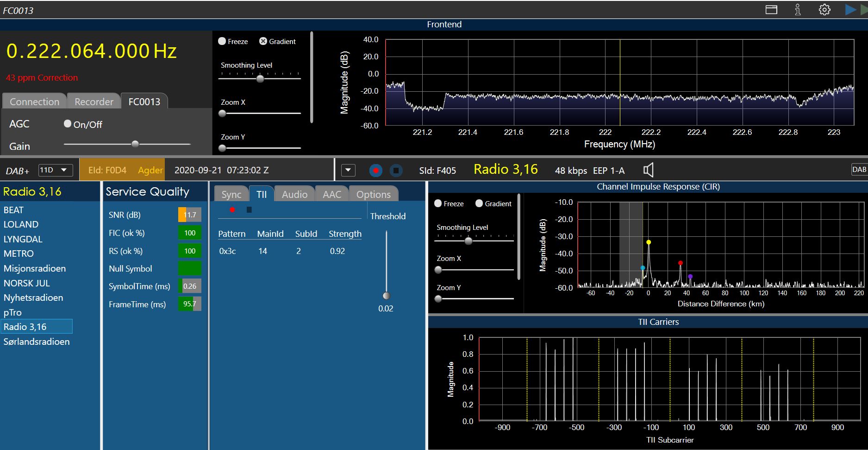
Task: Start TII recording with red dot
Action: point(232,210)
